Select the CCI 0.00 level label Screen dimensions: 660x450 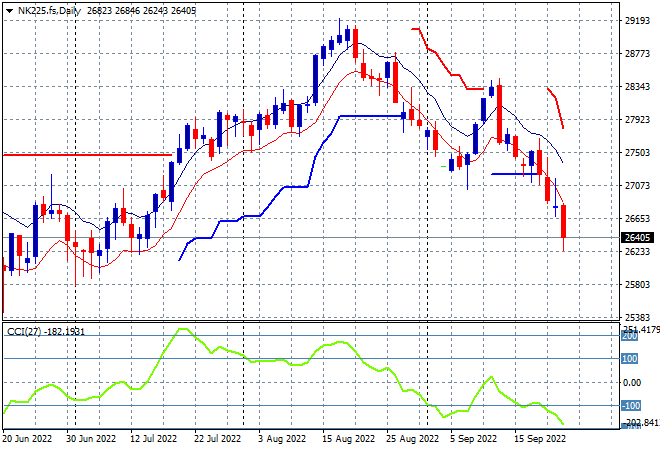pos(632,383)
